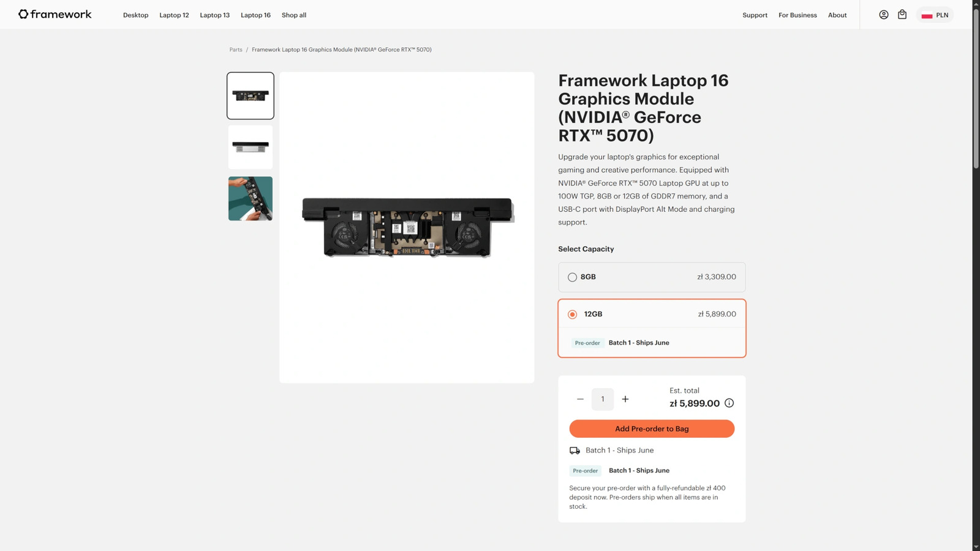Screen dimensions: 980x551
Task: Click Add Pre-order to Bag button
Action: 652,429
